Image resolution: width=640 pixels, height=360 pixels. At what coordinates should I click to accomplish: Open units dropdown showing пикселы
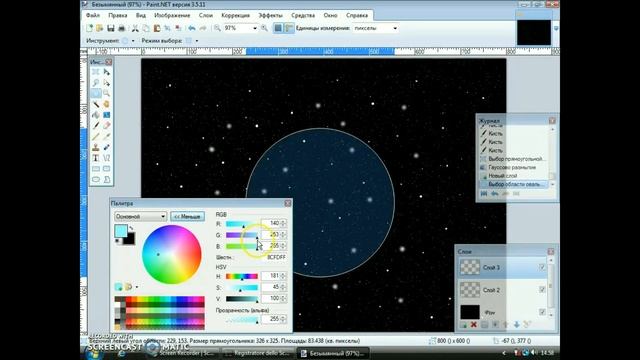point(395,28)
